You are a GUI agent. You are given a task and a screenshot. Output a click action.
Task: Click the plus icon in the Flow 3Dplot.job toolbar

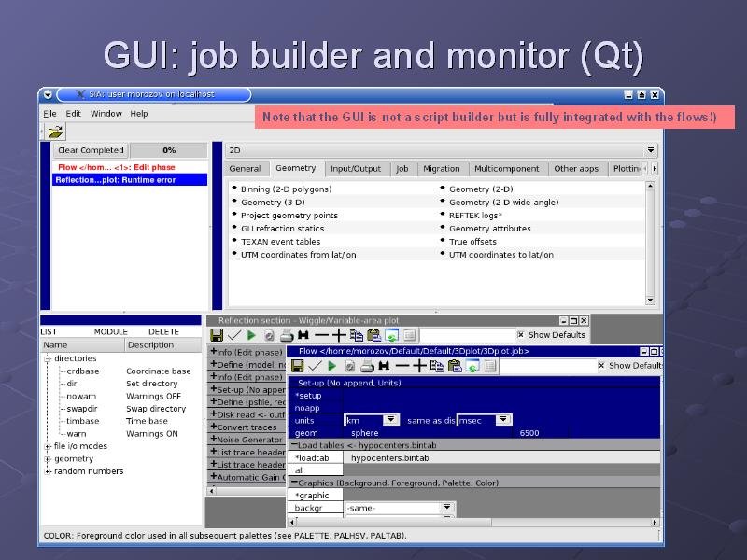tap(419, 366)
